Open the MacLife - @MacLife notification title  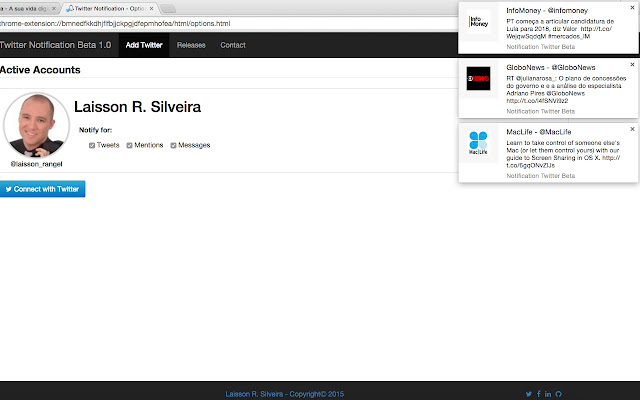539,132
